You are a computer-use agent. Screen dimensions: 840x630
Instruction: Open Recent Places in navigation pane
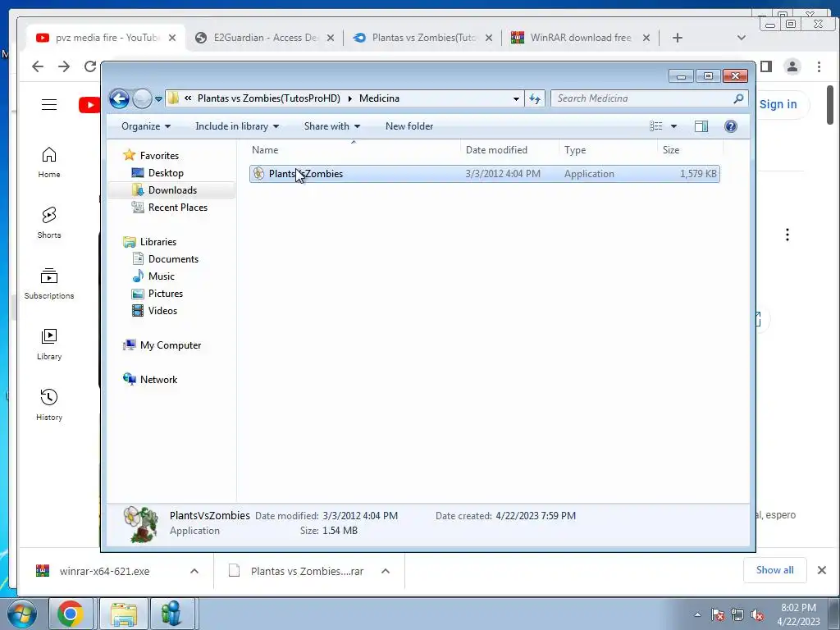coord(170,208)
